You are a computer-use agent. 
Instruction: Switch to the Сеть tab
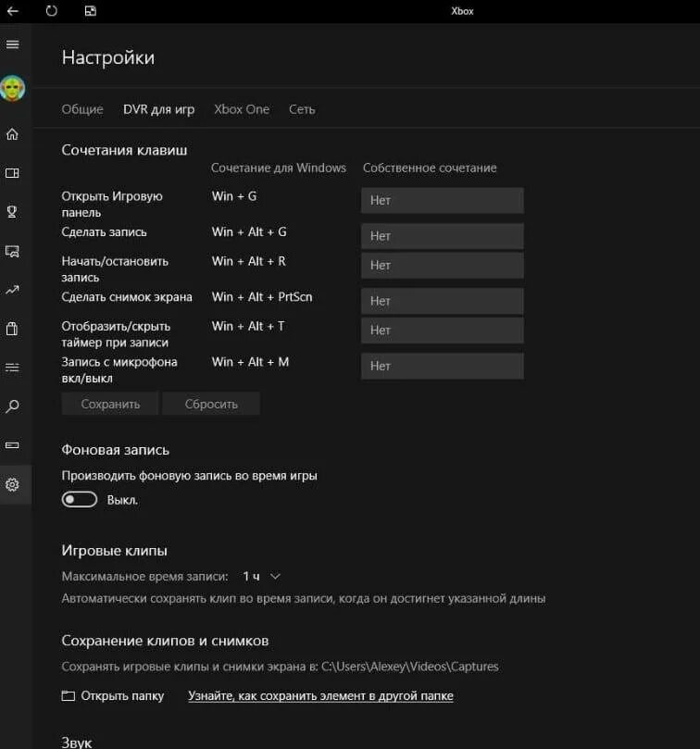[x=302, y=109]
